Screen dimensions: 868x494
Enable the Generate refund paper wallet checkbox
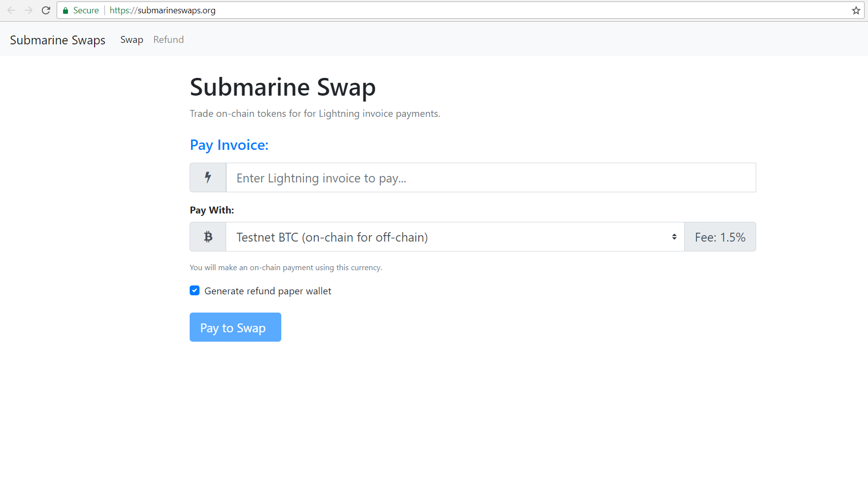pos(195,290)
